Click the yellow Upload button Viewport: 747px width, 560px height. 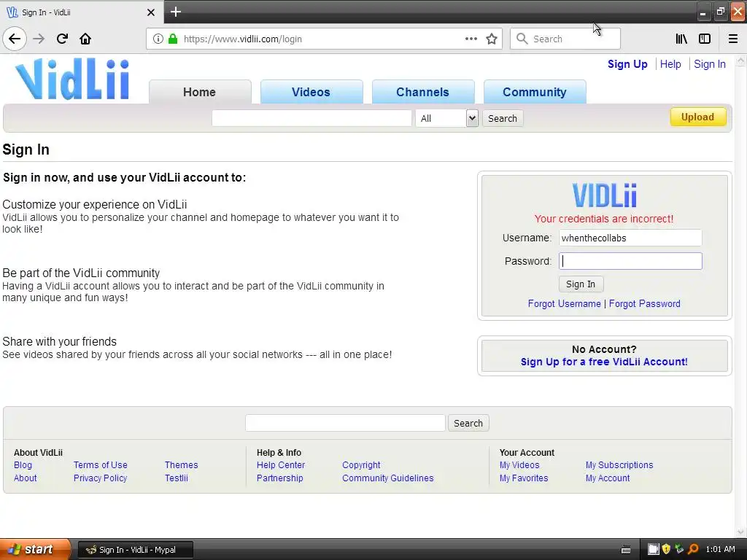pyautogui.click(x=698, y=117)
